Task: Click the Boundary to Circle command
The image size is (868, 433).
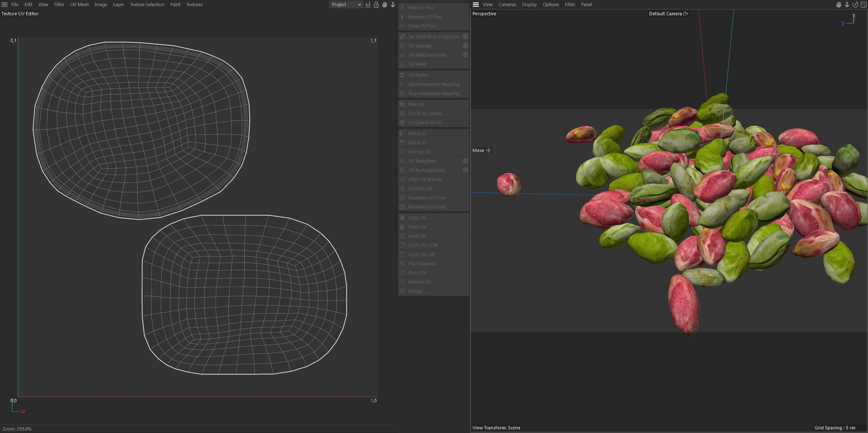Action: [x=427, y=198]
